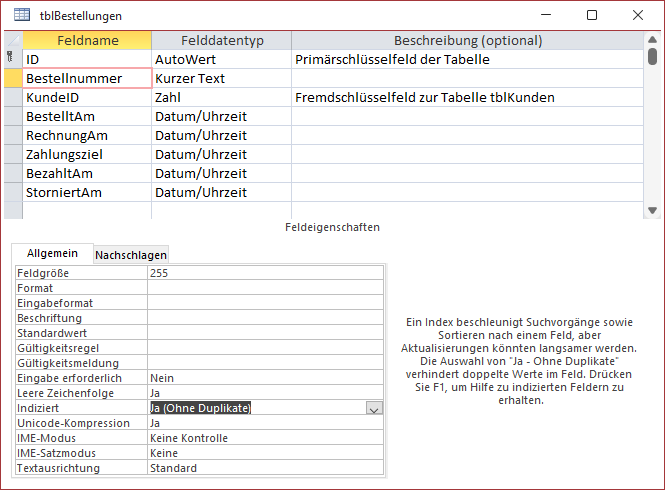
Task: Maximize the tblBestellungen window
Action: [592, 15]
